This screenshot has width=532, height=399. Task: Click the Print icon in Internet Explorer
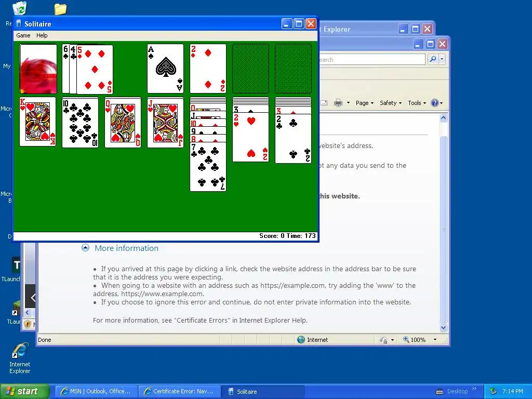[338, 103]
